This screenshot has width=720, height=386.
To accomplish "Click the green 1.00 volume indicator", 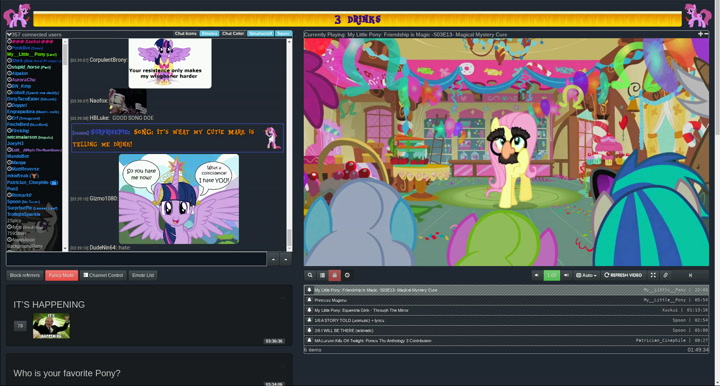I will pos(551,275).
